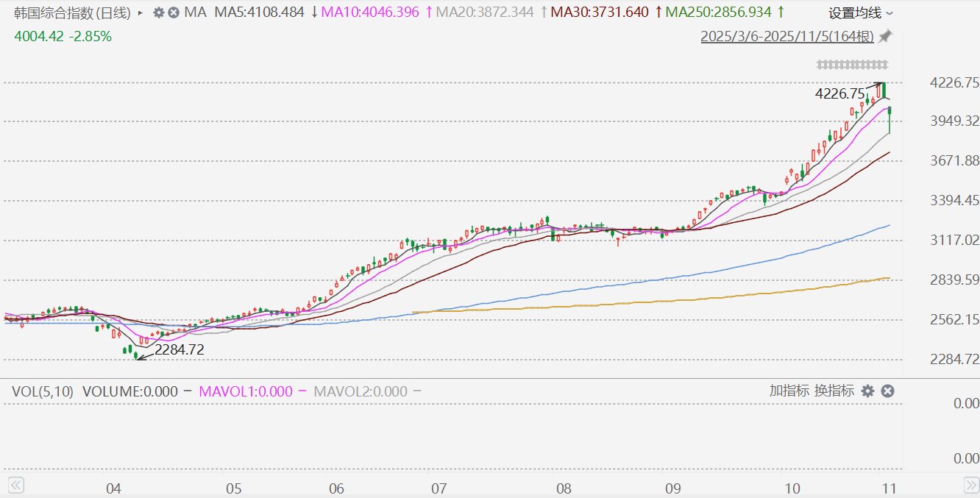Click the 2284.72 low price annotation

tap(179, 350)
